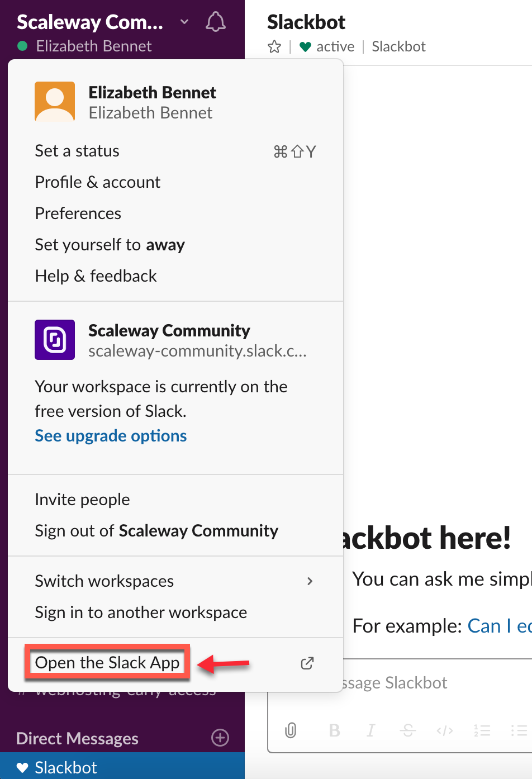Image resolution: width=532 pixels, height=779 pixels.
Task: Create a bulleted list in the composer
Action: tap(519, 730)
